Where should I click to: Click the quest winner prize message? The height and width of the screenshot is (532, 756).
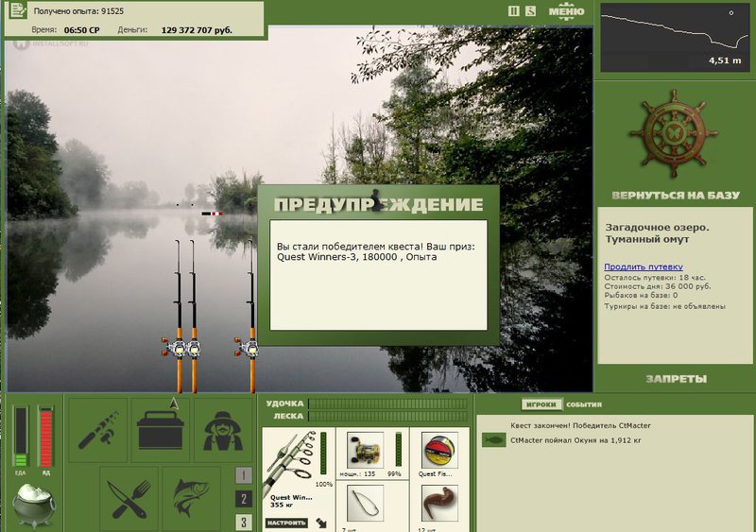coord(376,251)
